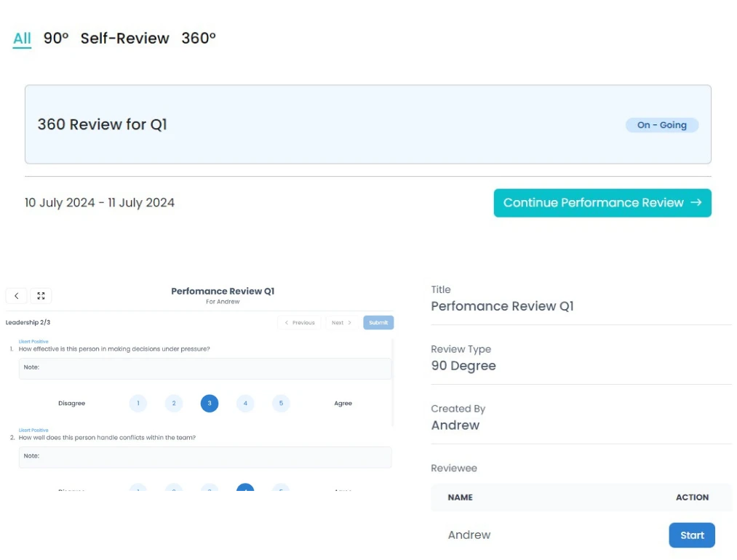This screenshot has height=560, width=737.
Task: Choose rating 3 for question one
Action: tap(210, 403)
